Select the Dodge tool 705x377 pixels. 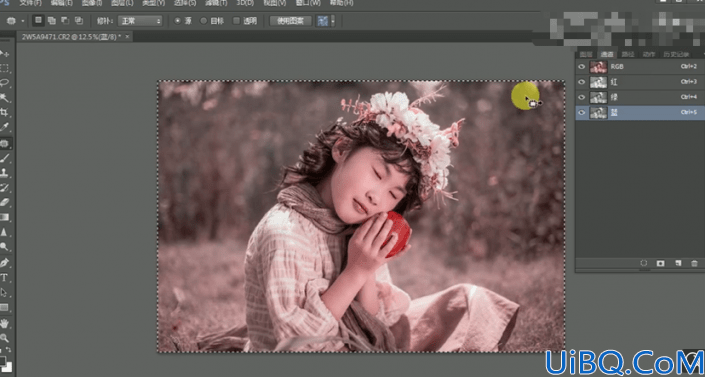tap(4, 247)
